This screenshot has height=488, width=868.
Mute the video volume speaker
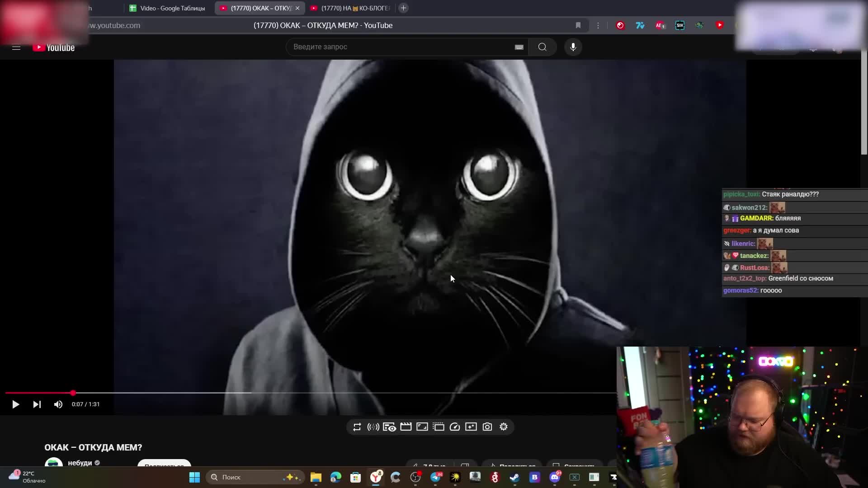click(58, 404)
